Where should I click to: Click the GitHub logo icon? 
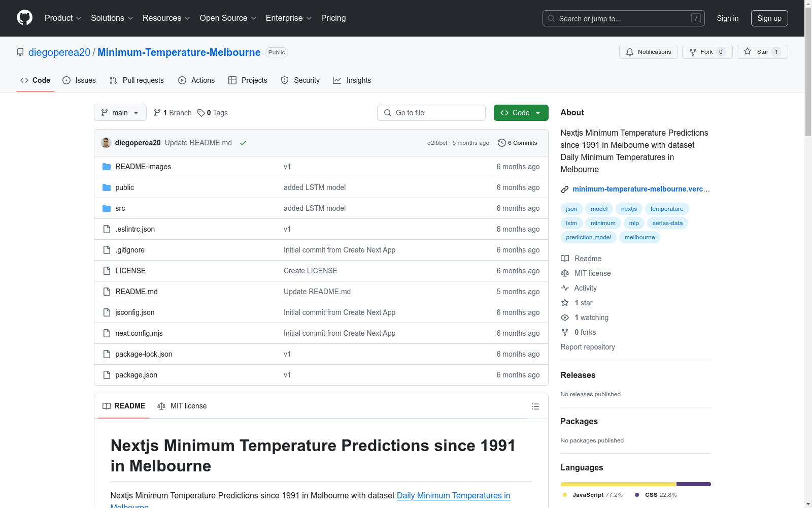24,18
